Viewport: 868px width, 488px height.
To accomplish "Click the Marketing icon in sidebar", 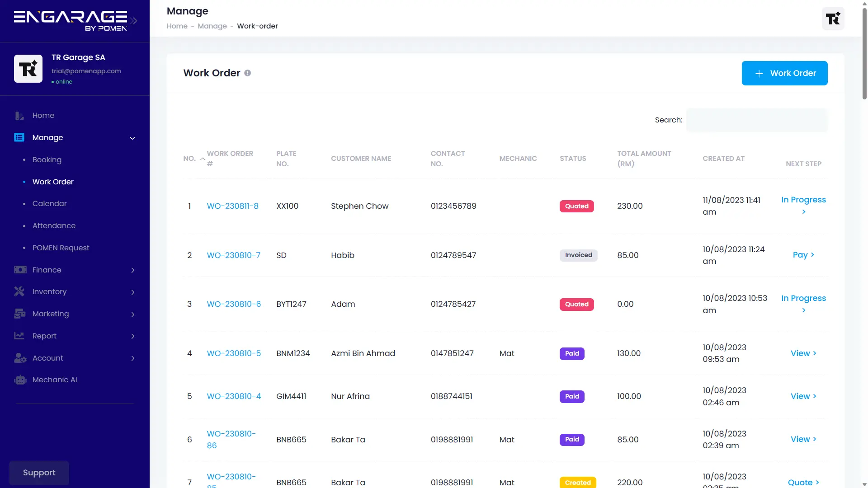I will [x=19, y=314].
